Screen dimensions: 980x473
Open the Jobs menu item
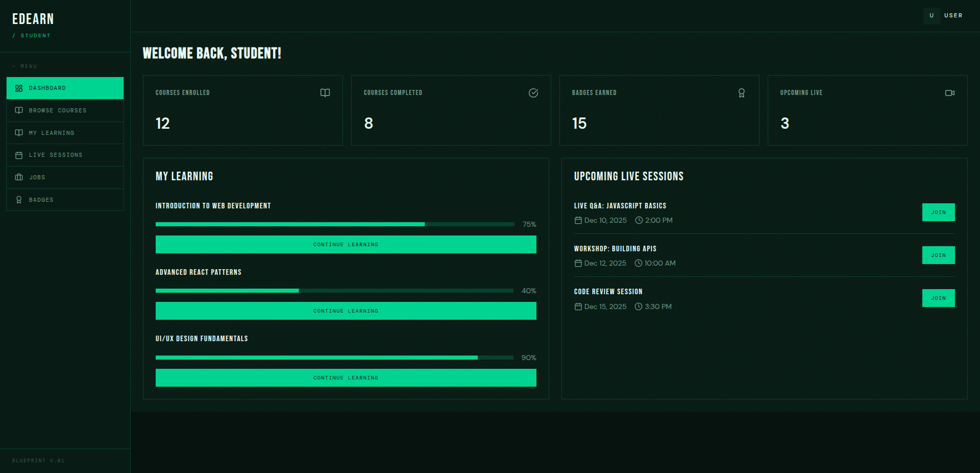65,177
